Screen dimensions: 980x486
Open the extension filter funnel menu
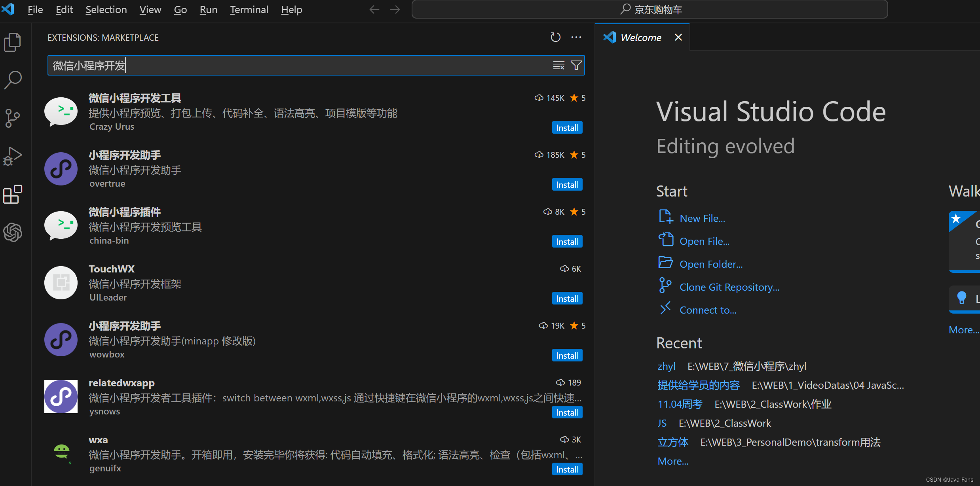pyautogui.click(x=576, y=65)
